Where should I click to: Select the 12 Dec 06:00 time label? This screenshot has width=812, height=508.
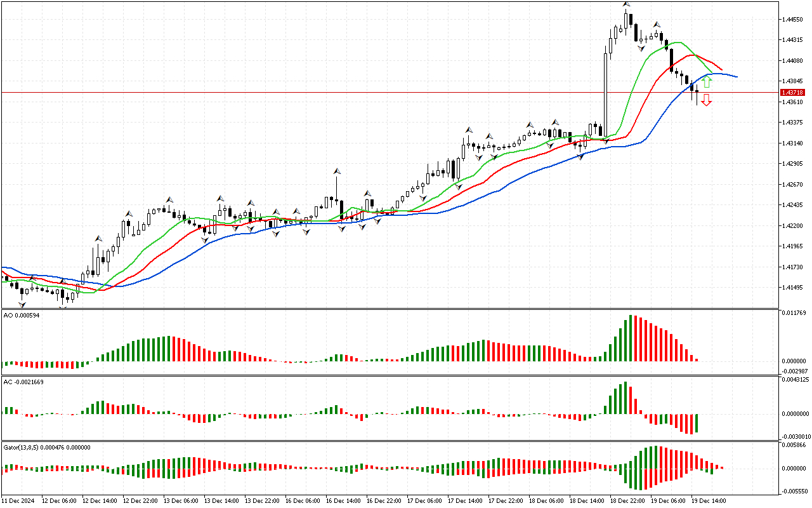pos(60,501)
